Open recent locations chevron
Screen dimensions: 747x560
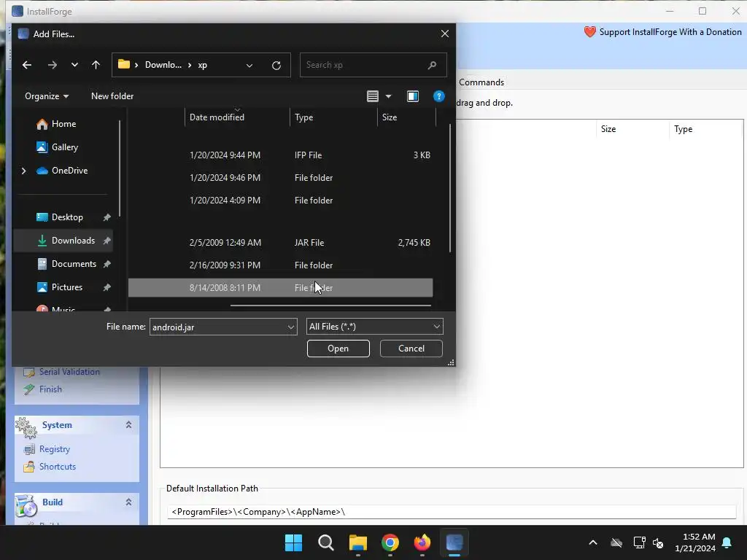74,65
